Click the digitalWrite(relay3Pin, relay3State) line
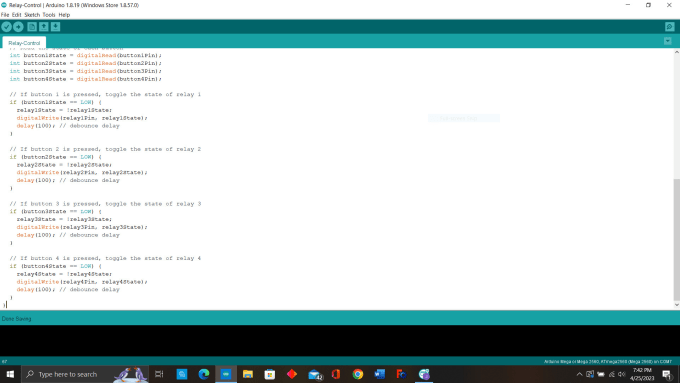 (x=82, y=227)
